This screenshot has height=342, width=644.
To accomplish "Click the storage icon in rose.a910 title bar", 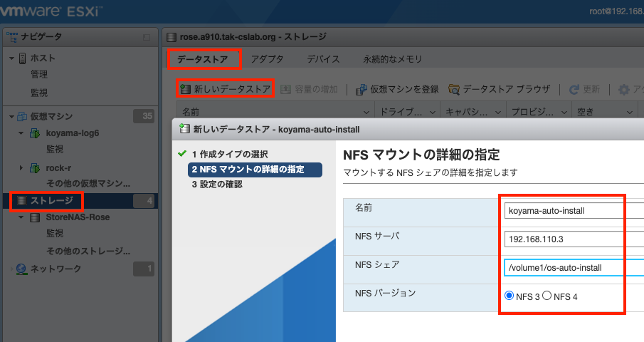I will [171, 37].
